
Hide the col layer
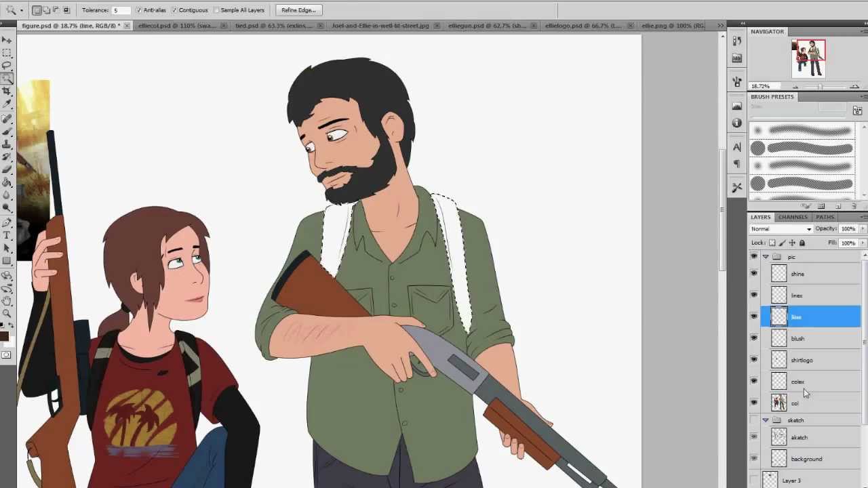pos(753,403)
